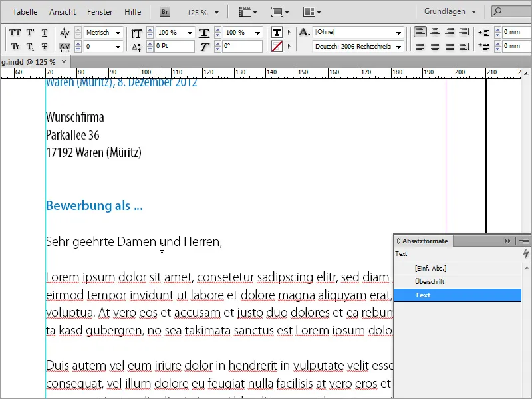Viewport: 532px width, 399px height.
Task: Open the tracking value dropdown showing 0
Action: (x=118, y=47)
